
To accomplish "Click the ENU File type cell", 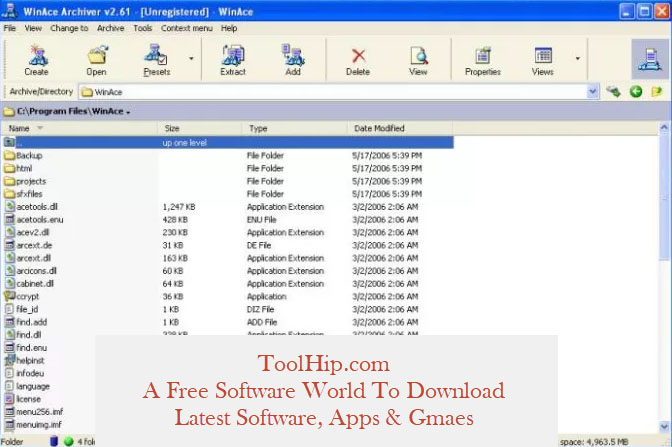I will click(x=261, y=219).
